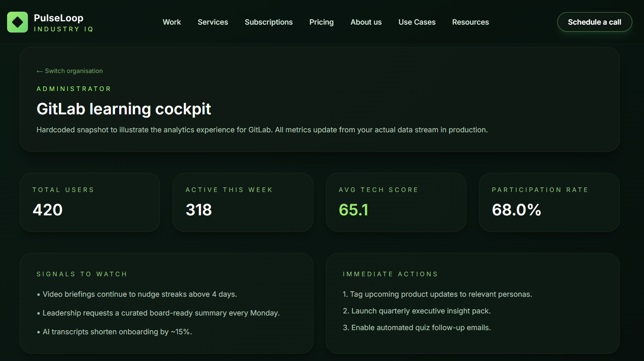Select the AI transcripts onboarding bullet
Image resolution: width=644 pixels, height=361 pixels.
coord(114,332)
